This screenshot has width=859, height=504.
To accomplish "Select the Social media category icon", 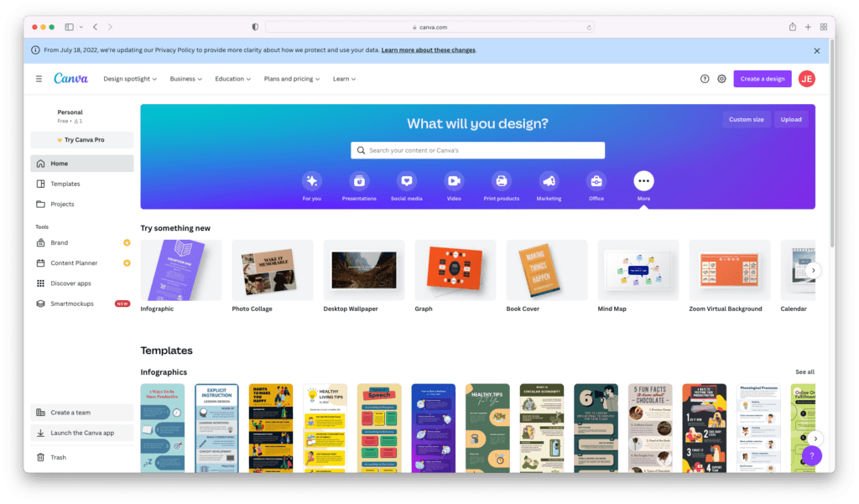I will [407, 181].
